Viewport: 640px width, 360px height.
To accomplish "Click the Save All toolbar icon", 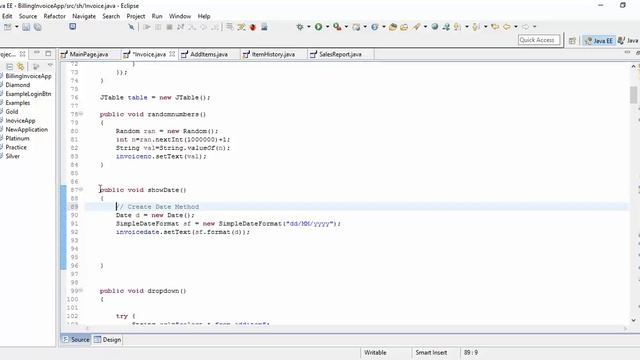I will coord(38,27).
